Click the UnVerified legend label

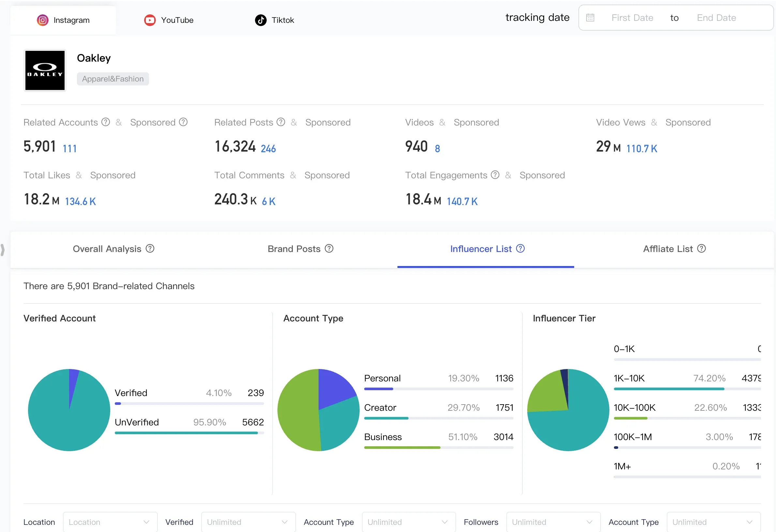pyautogui.click(x=137, y=422)
